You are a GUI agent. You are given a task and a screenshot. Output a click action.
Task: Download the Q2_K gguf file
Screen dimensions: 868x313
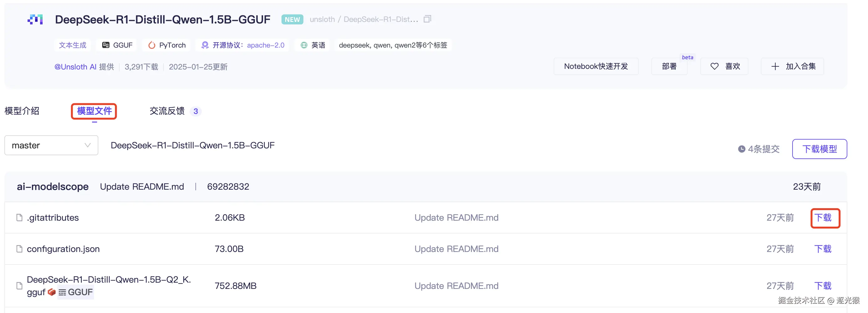coord(823,286)
